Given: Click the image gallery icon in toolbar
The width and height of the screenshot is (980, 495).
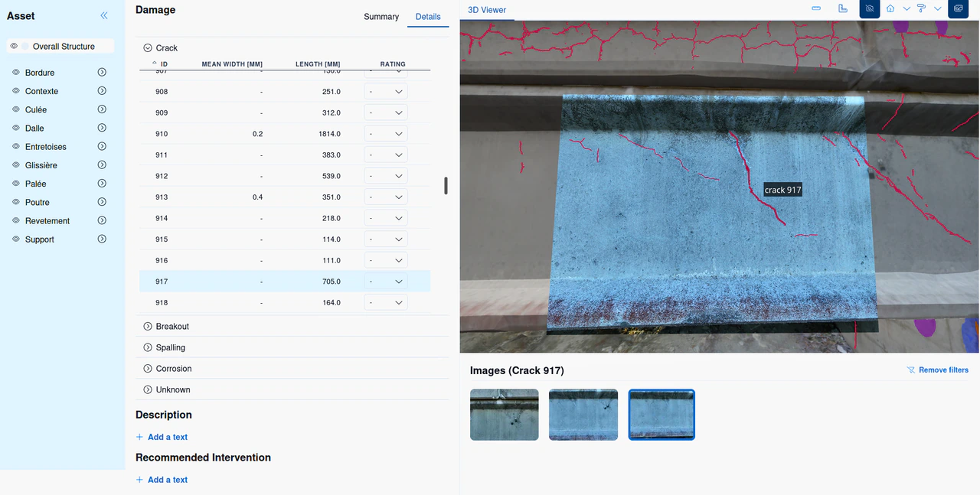Looking at the screenshot, I should [x=958, y=8].
